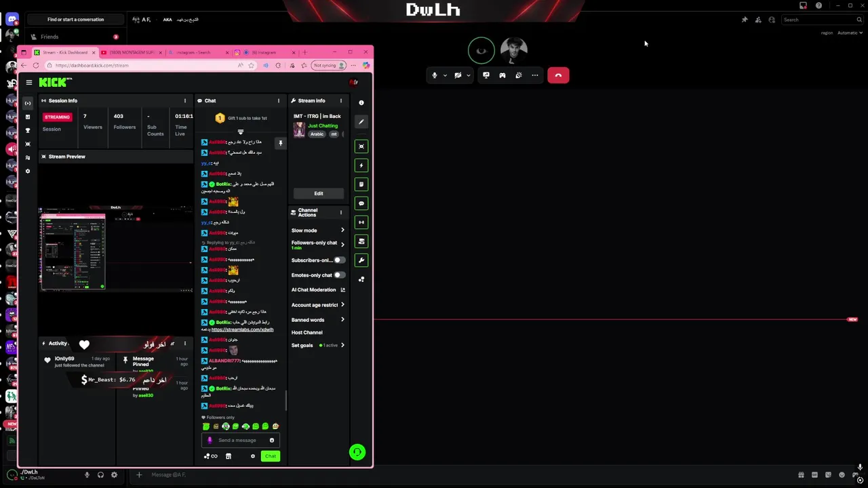Toggle the wrench Stream info widget icon

pyautogui.click(x=361, y=260)
